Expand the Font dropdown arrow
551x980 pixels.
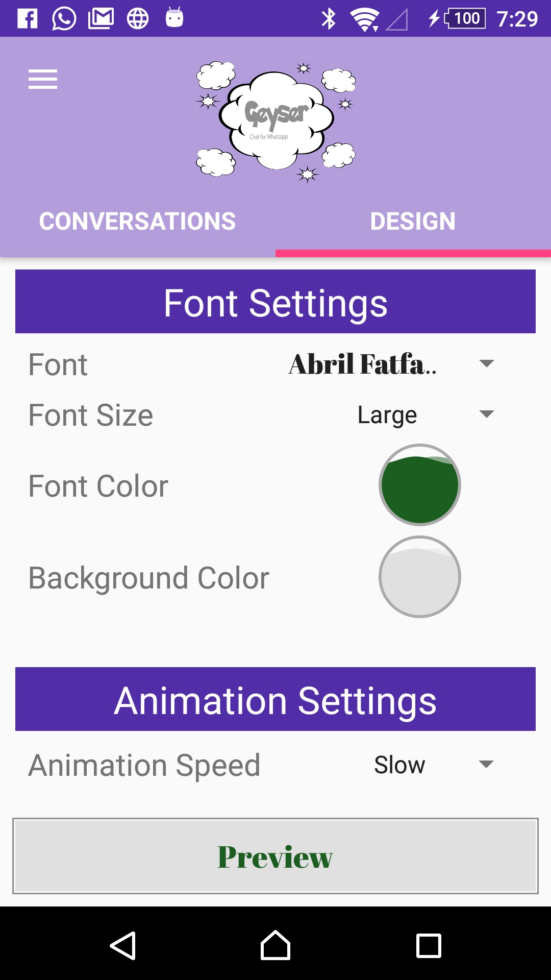[x=487, y=364]
